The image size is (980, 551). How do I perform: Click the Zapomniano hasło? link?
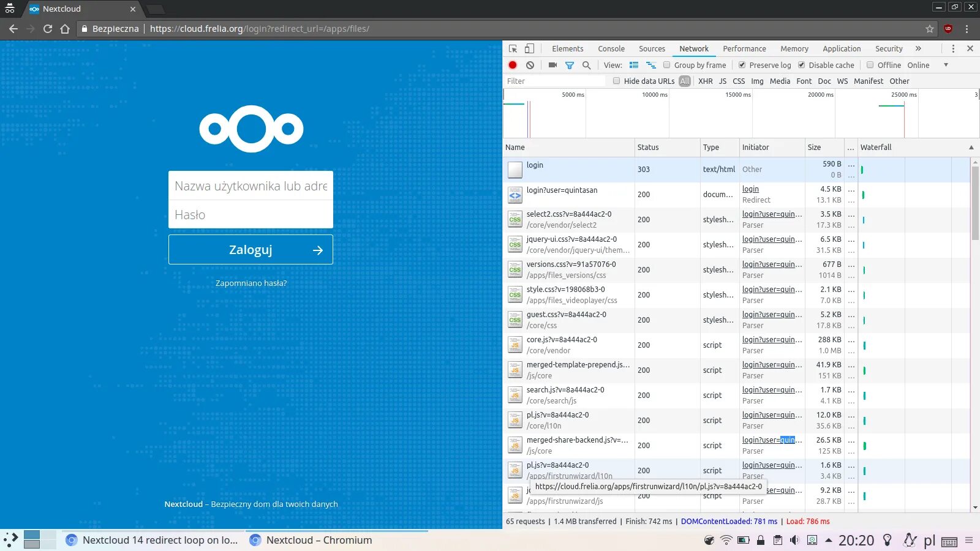[x=251, y=283]
